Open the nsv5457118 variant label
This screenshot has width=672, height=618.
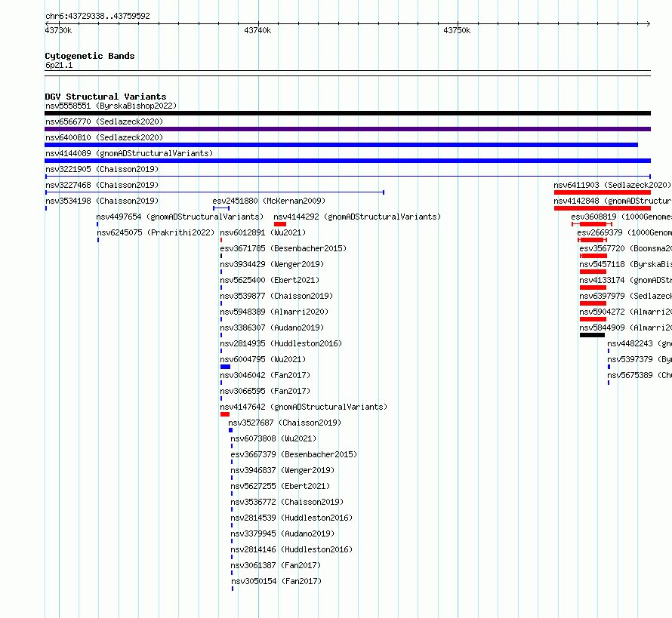(625, 264)
